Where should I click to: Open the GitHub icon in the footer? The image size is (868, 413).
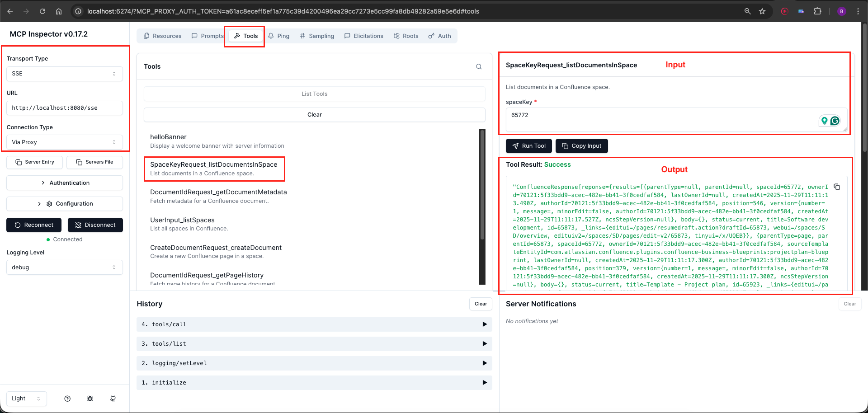click(x=113, y=399)
